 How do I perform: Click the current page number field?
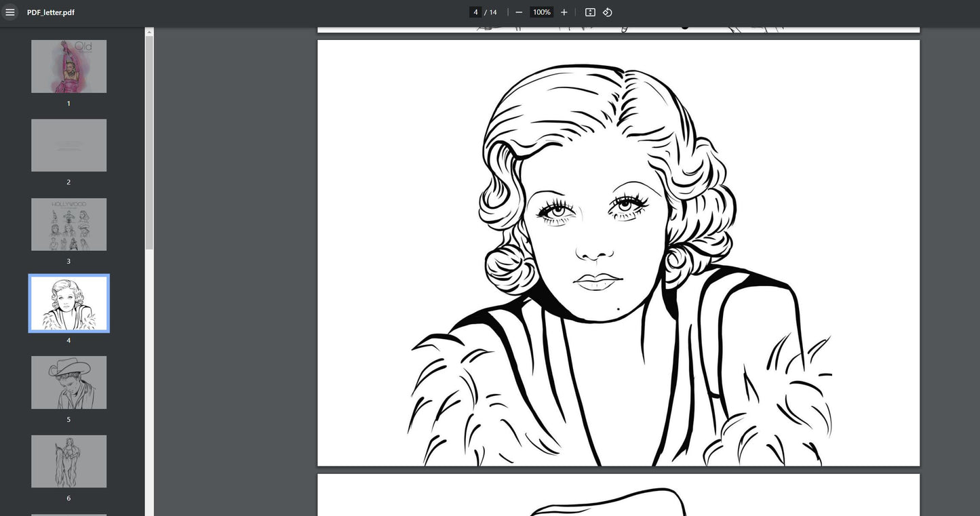[x=475, y=12]
